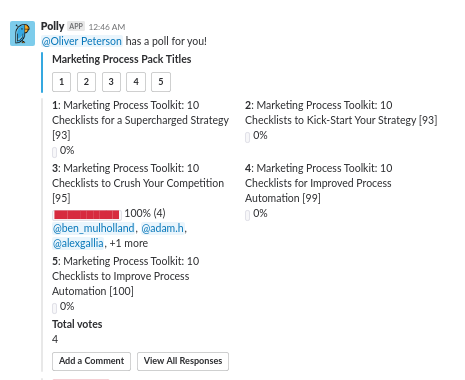Click the Polly sender name

(x=52, y=26)
